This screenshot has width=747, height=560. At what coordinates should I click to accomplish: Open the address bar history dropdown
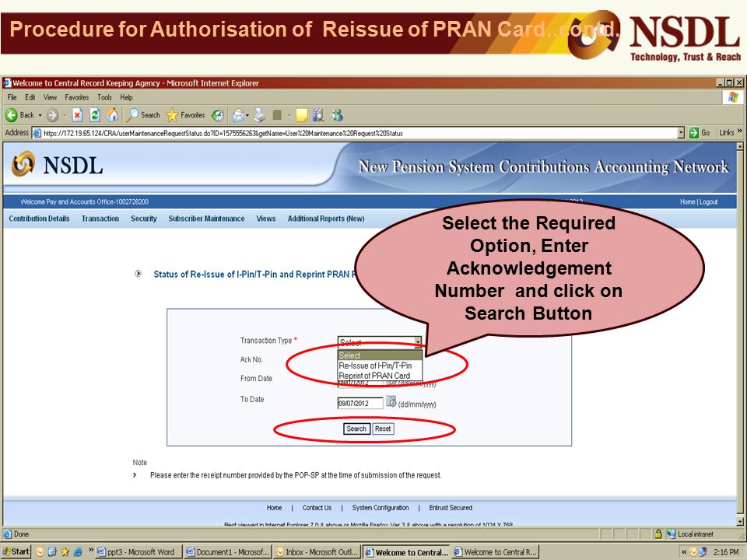pyautogui.click(x=682, y=133)
